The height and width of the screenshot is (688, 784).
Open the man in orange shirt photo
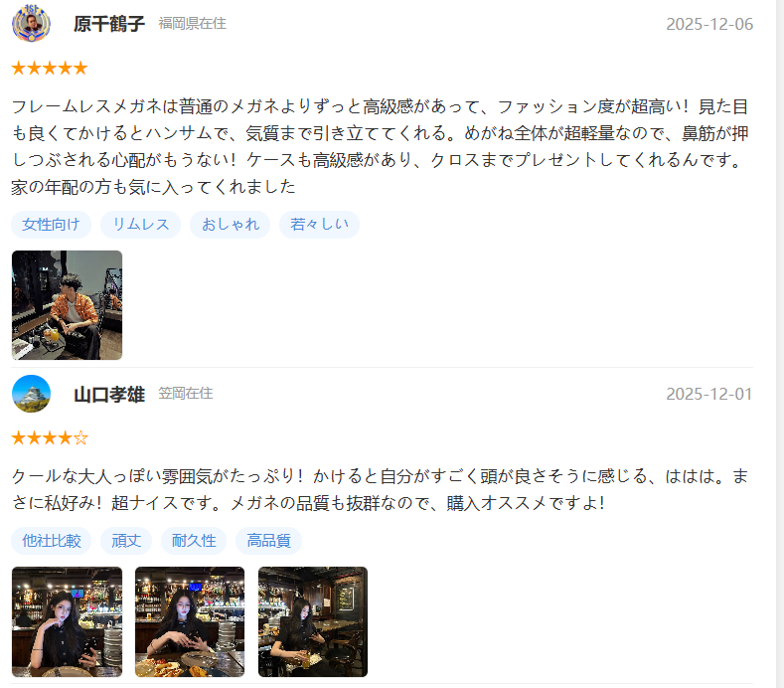(x=67, y=305)
